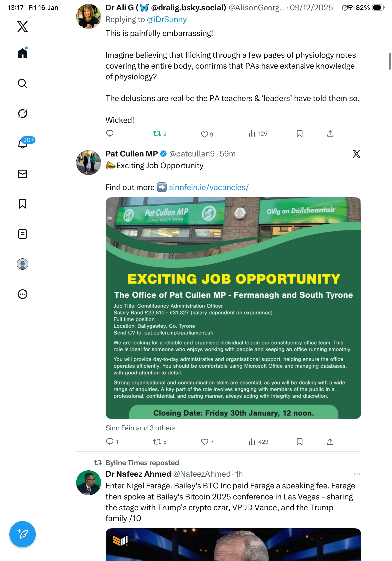Open the @iDrSunny mention link
This screenshot has height=561, width=392.
[167, 19]
